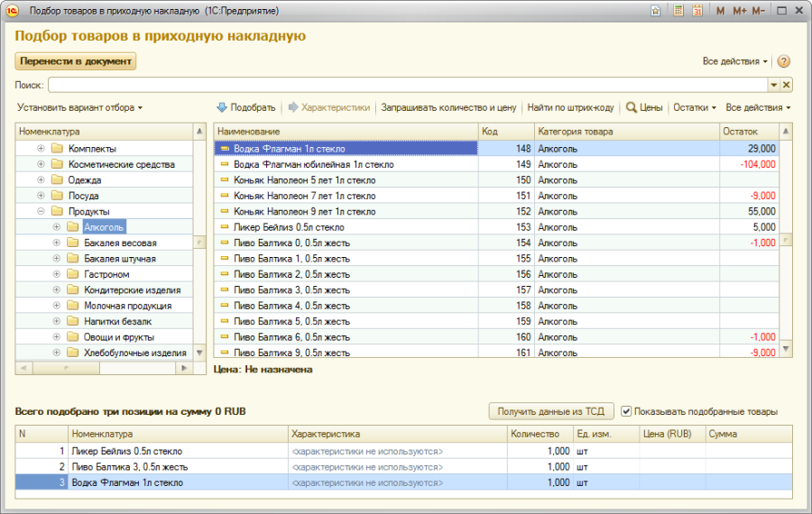The height and width of the screenshot is (514, 812).
Task: Click item icon of Коньяк Наполеон 5 лет
Action: [225, 180]
